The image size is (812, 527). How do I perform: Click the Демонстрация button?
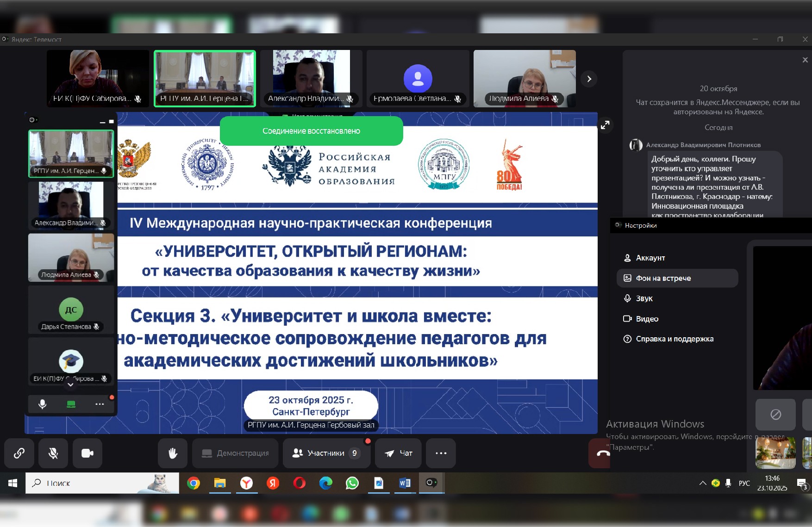pos(235,453)
